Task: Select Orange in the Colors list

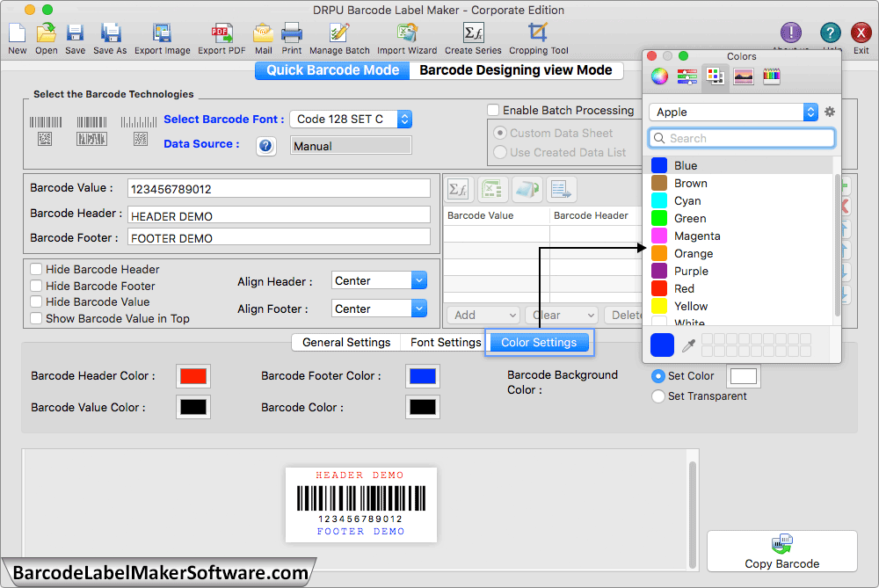Action: [x=740, y=253]
